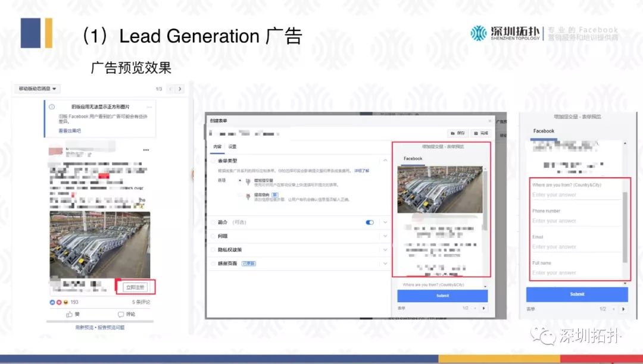Open the 移动版动态消息 dropdown
Viewport: 643px width, 364px height.
36,89
